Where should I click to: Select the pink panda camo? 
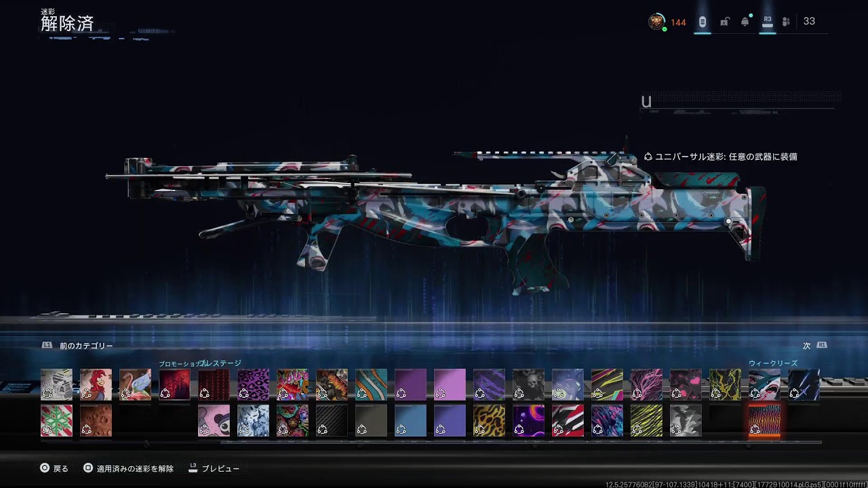pos(214,420)
